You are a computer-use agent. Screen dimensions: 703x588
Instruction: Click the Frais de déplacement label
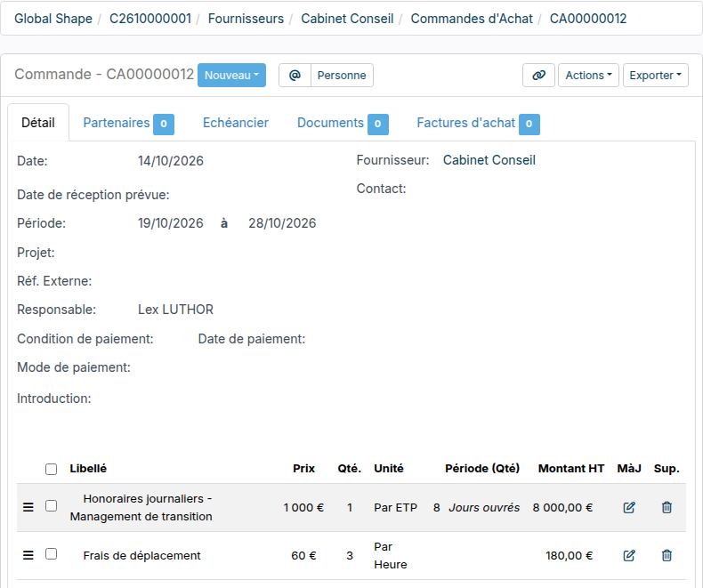tap(141, 556)
